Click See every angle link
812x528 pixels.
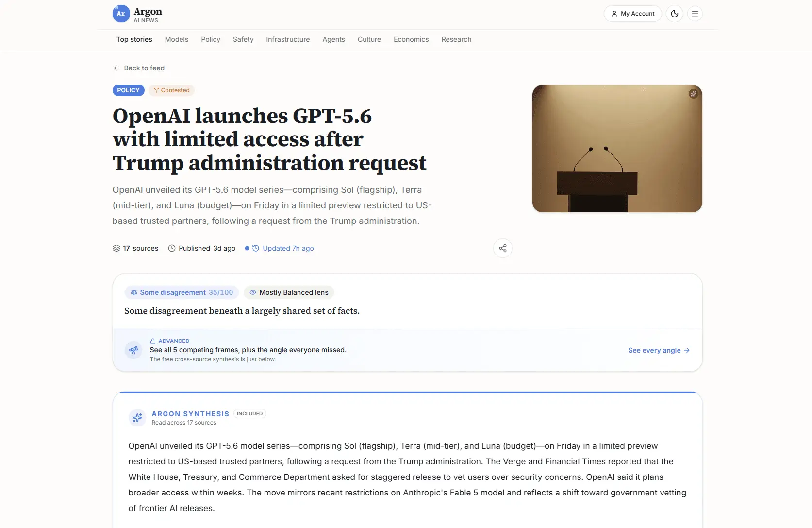coord(659,350)
